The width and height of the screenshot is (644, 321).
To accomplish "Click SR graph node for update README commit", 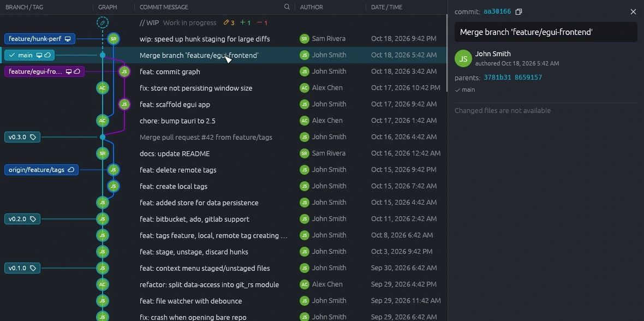I will [x=103, y=153].
